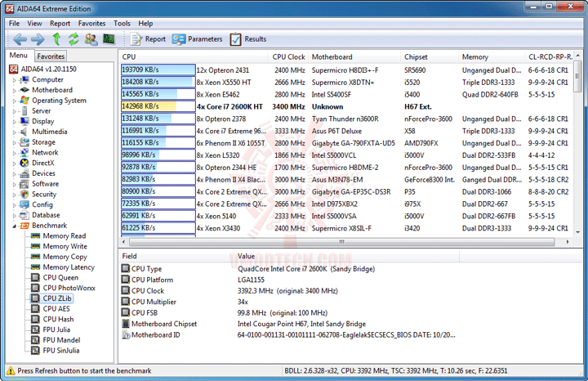The width and height of the screenshot is (588, 381).
Task: Sort by the Memory column header
Action: (492, 56)
